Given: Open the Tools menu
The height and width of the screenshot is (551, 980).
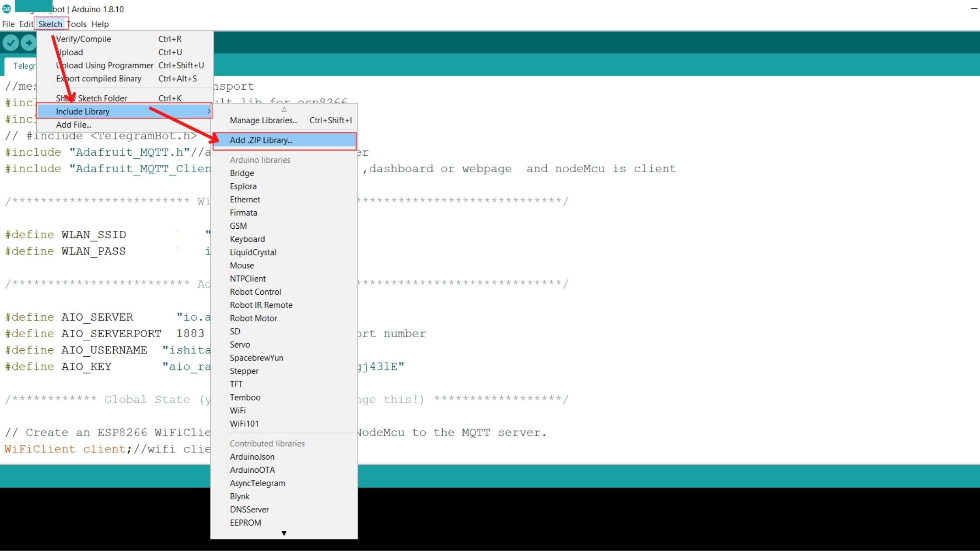Looking at the screenshot, I should pyautogui.click(x=77, y=24).
